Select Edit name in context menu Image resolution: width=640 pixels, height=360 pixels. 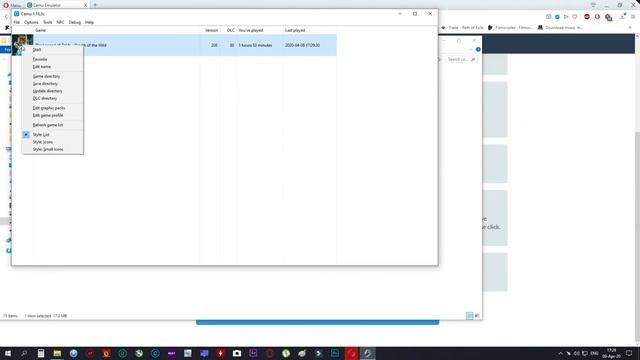(53, 67)
